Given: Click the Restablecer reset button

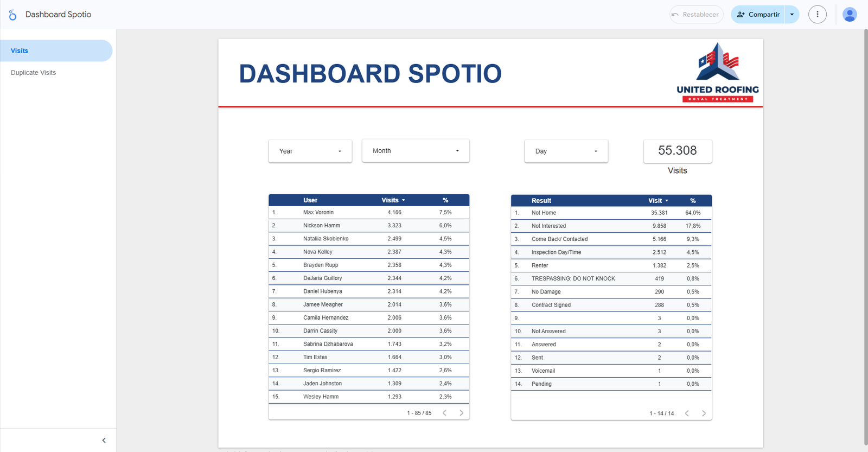Looking at the screenshot, I should [696, 15].
